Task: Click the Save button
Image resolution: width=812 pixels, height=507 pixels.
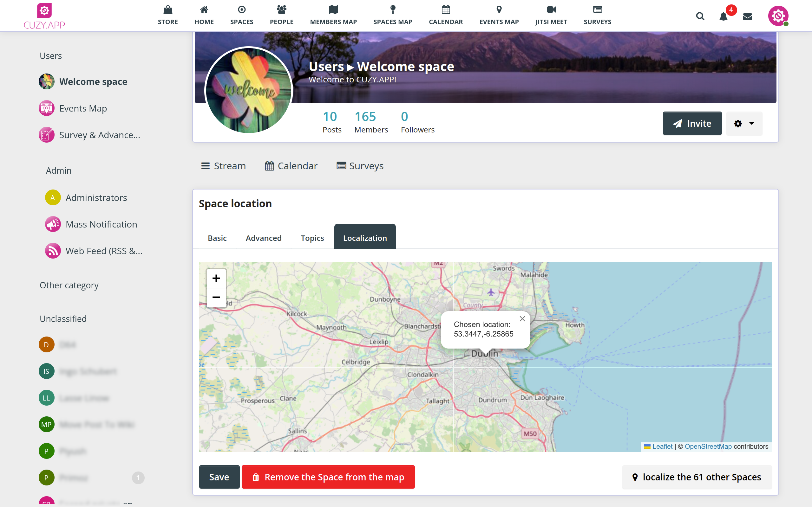Action: coord(219,477)
